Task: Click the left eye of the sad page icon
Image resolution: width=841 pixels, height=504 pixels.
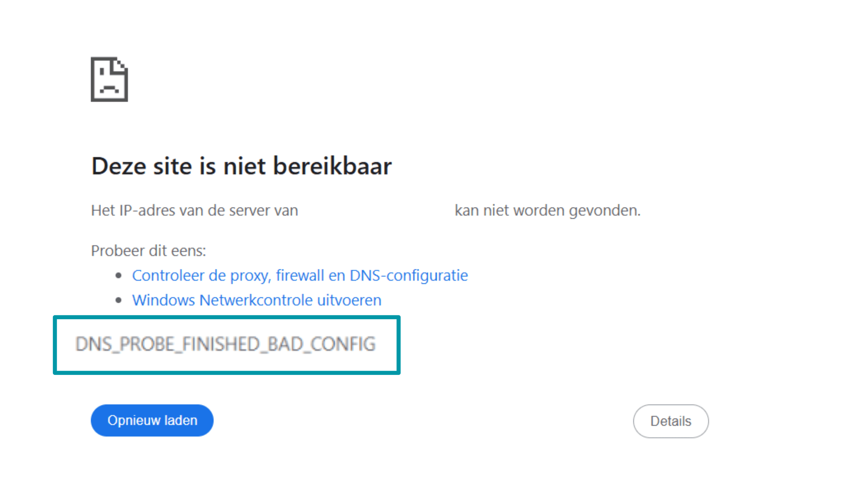Action: click(x=101, y=72)
